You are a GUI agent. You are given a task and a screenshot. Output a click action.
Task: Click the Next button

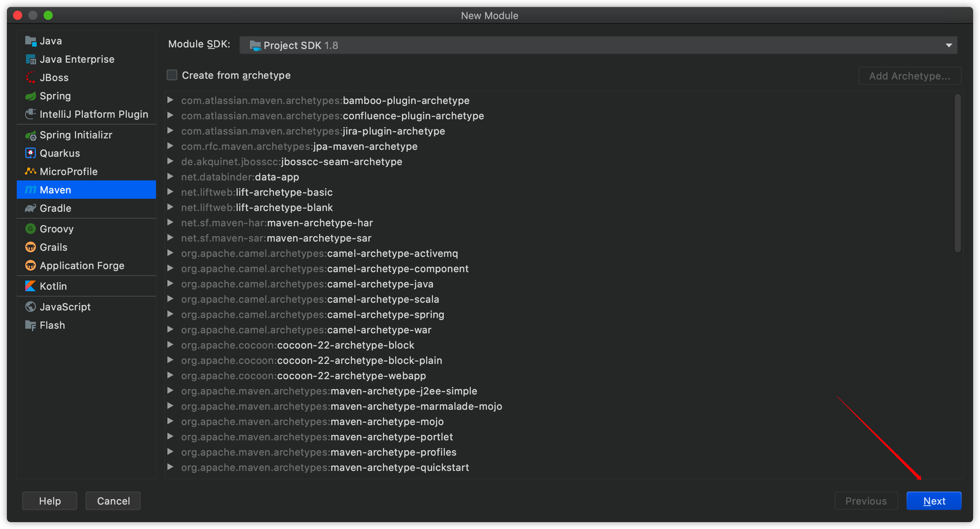(934, 501)
